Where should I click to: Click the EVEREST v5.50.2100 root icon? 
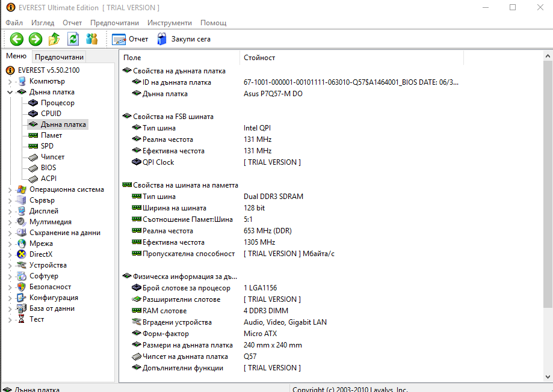coord(10,70)
